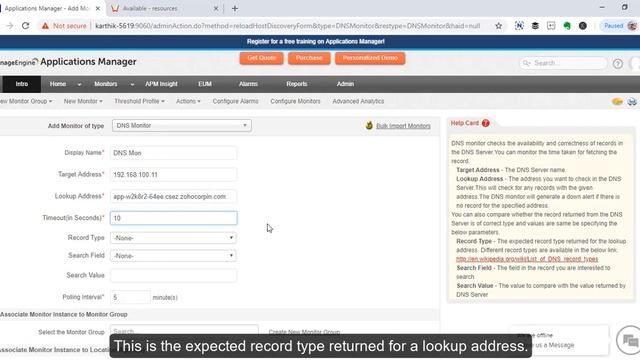
Task: Click the Polling Interval field
Action: click(130, 297)
